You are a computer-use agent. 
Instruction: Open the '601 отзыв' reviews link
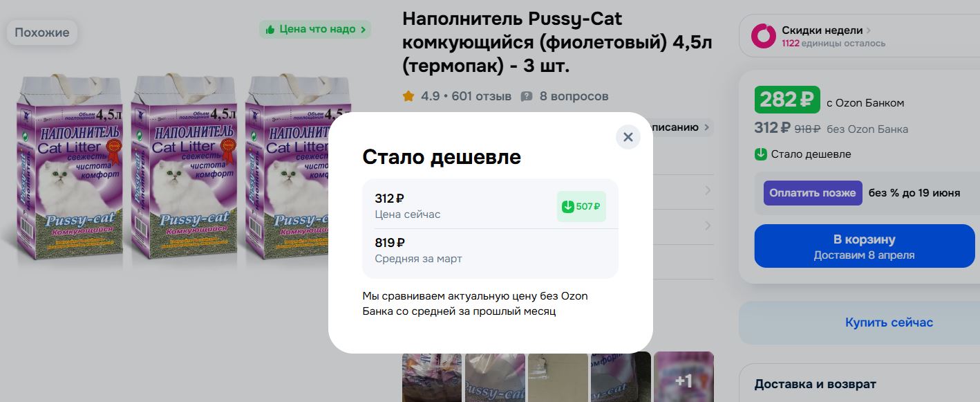(482, 96)
